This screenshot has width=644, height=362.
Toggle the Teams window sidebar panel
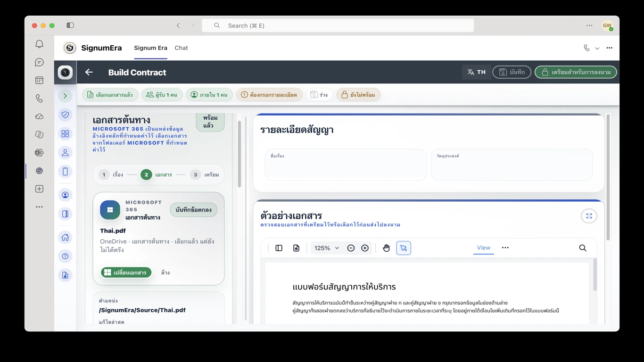point(70,25)
